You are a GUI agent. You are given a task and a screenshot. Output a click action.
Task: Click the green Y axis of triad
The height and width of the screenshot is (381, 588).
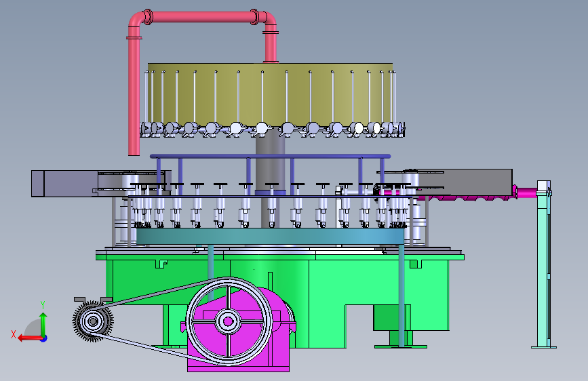(x=43, y=323)
